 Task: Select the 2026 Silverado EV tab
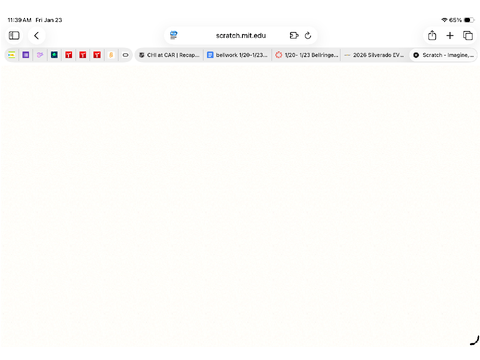[x=374, y=55]
